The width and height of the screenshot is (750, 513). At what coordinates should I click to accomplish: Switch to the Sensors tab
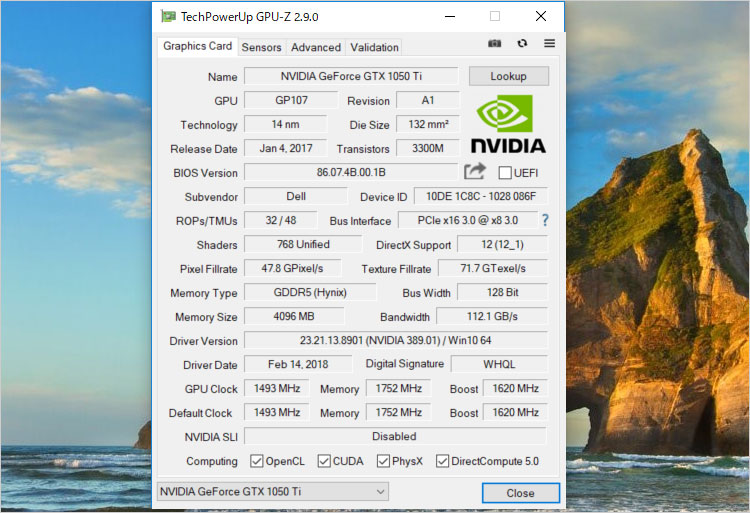pyautogui.click(x=262, y=47)
